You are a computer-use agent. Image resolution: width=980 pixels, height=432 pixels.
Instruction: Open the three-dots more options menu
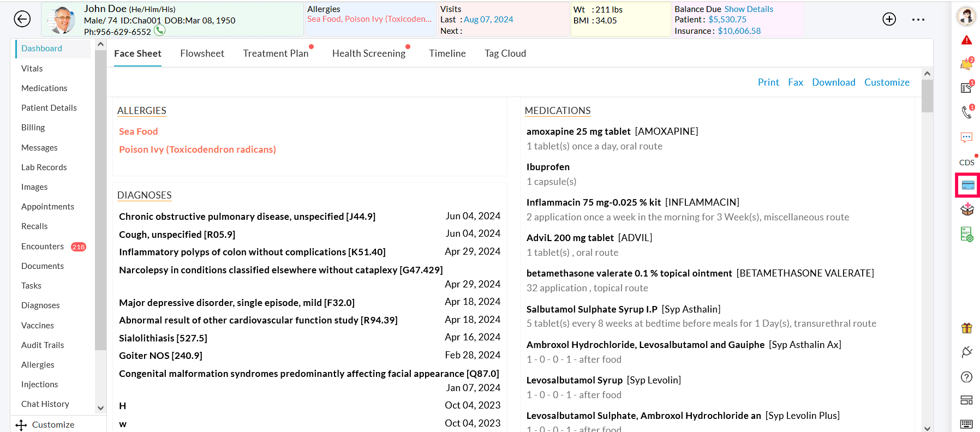pyautogui.click(x=918, y=20)
